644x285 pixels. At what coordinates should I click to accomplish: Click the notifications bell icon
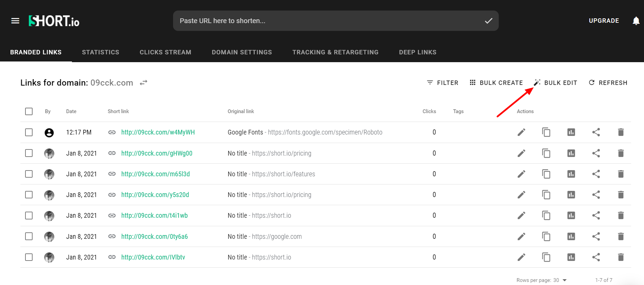coord(636,21)
